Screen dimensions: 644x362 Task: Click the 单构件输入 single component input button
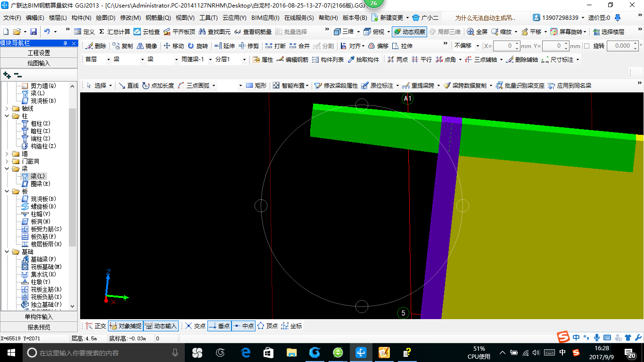[39, 317]
